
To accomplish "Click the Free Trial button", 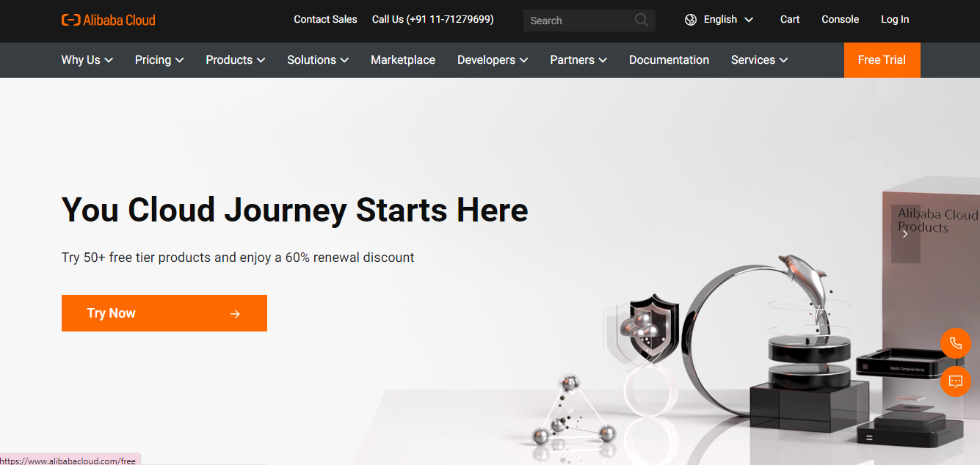I will (x=882, y=60).
